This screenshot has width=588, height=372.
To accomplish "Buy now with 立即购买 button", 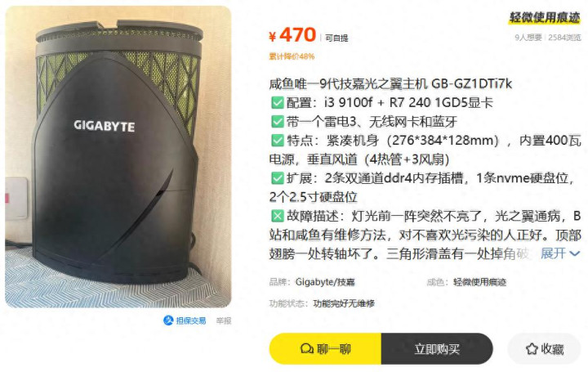I will point(437,349).
